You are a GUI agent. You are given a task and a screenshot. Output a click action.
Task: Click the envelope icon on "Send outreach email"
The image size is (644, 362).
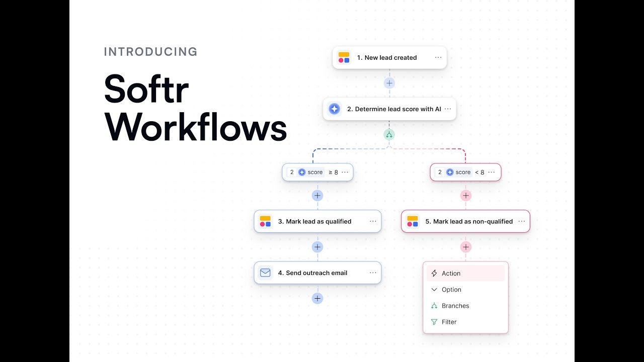pos(265,273)
